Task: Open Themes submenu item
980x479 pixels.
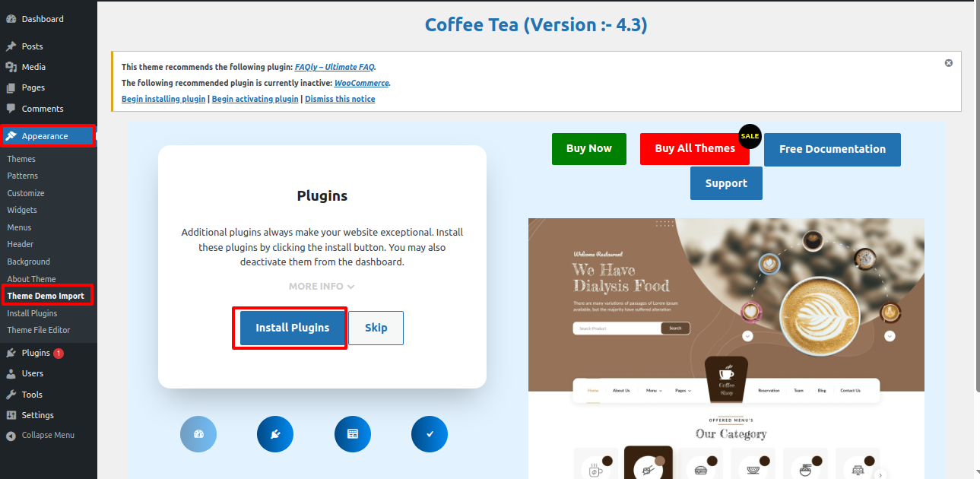Action: (21, 159)
